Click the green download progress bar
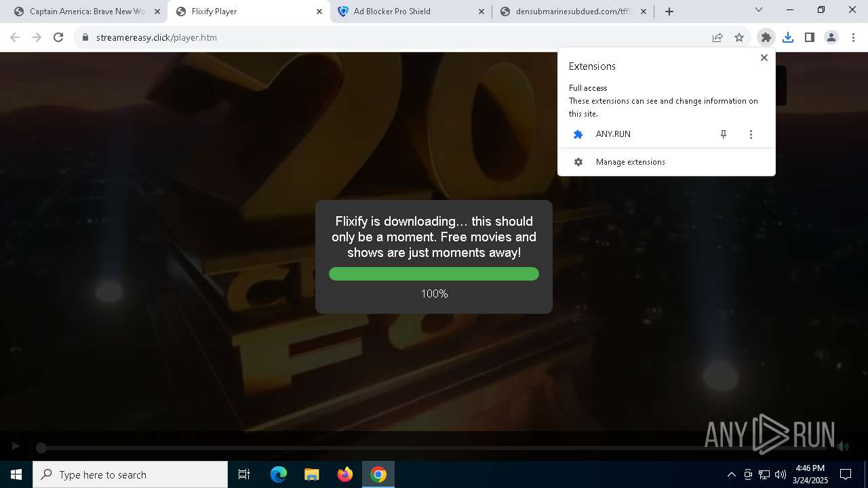 pyautogui.click(x=434, y=274)
